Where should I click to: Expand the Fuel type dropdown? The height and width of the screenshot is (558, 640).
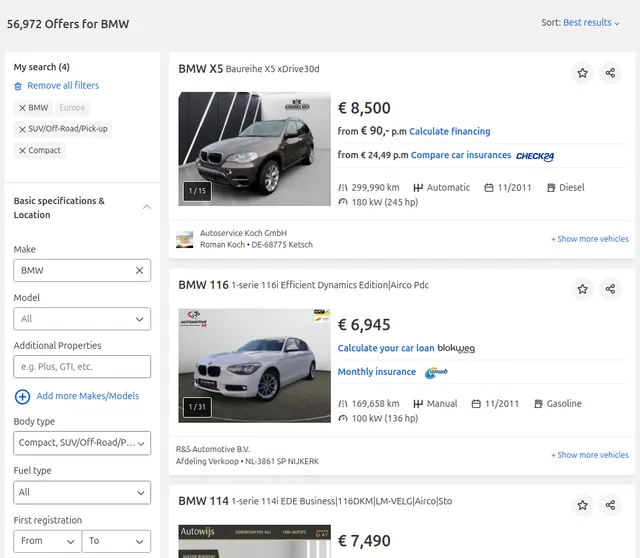point(82,492)
